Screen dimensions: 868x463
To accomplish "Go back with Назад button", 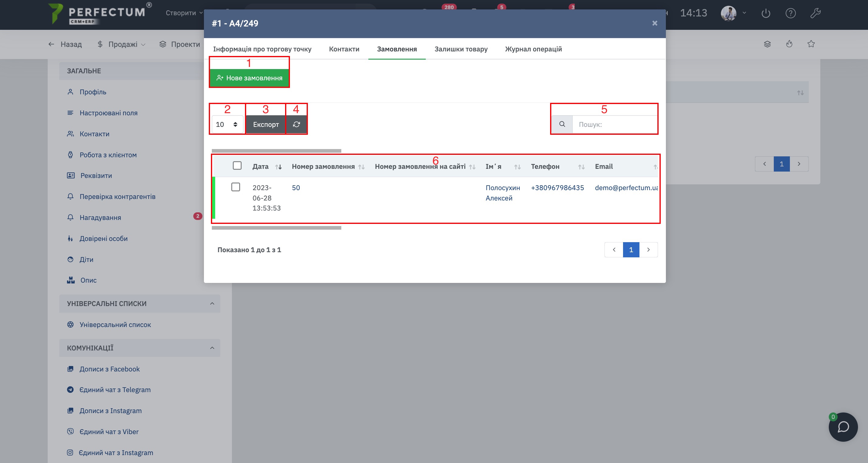I will [65, 44].
